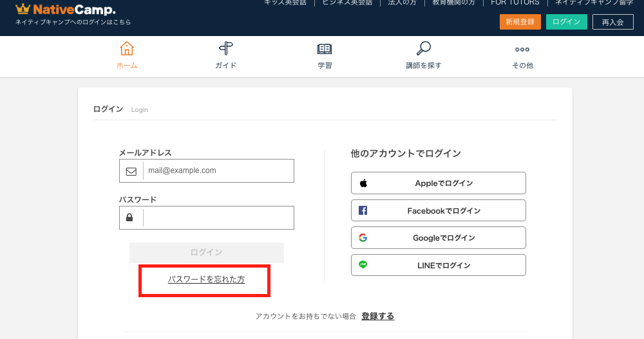Click the Home house icon
Image resolution: width=644 pixels, height=339 pixels.
(127, 49)
